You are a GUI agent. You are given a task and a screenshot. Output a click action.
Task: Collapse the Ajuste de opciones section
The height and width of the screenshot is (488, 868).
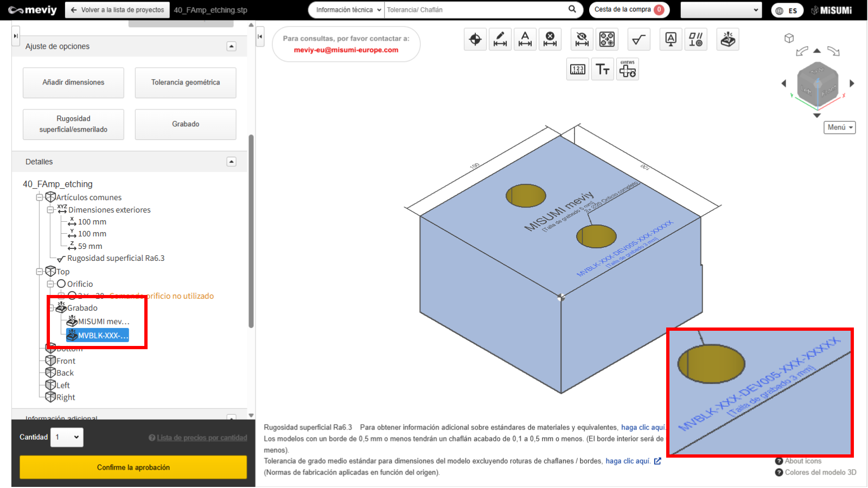232,47
